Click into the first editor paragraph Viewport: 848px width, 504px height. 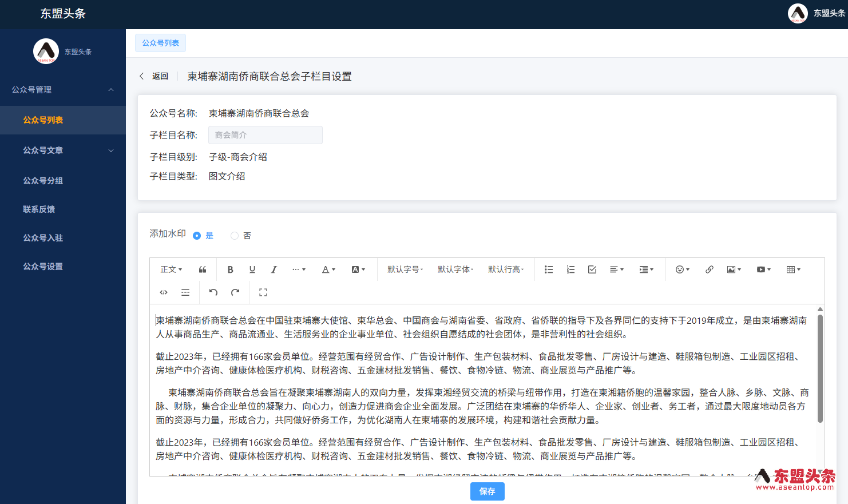tap(481, 327)
